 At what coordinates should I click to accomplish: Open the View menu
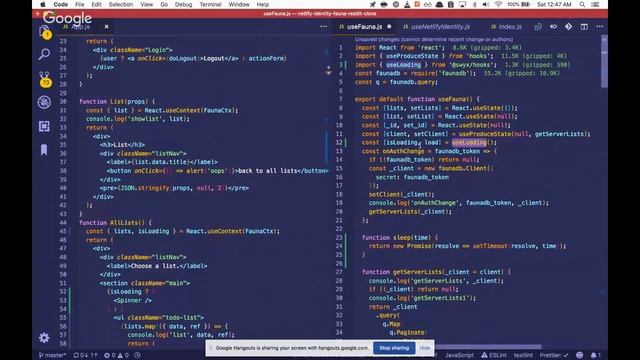[x=147, y=4]
